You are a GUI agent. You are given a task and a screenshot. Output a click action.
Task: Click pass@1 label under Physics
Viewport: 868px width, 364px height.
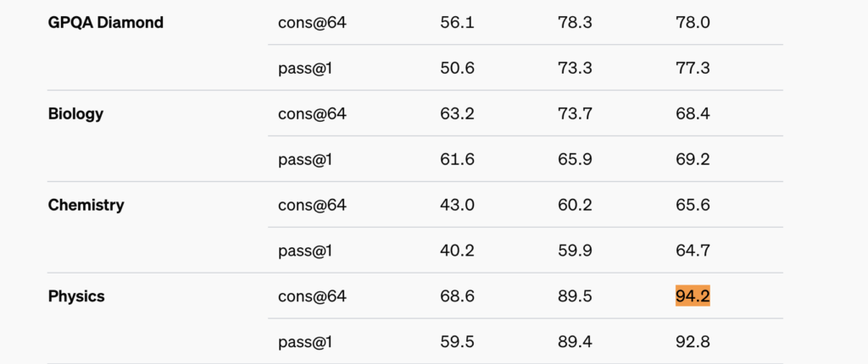coord(304,342)
